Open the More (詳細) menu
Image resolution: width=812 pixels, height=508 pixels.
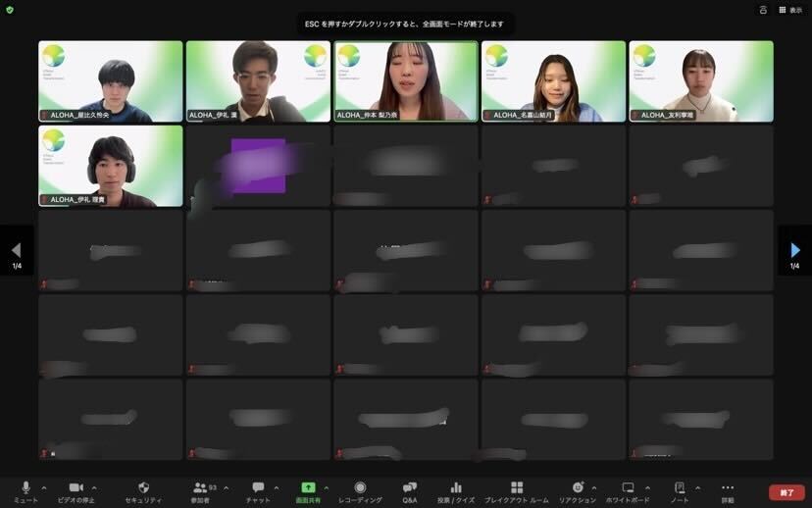(x=727, y=487)
